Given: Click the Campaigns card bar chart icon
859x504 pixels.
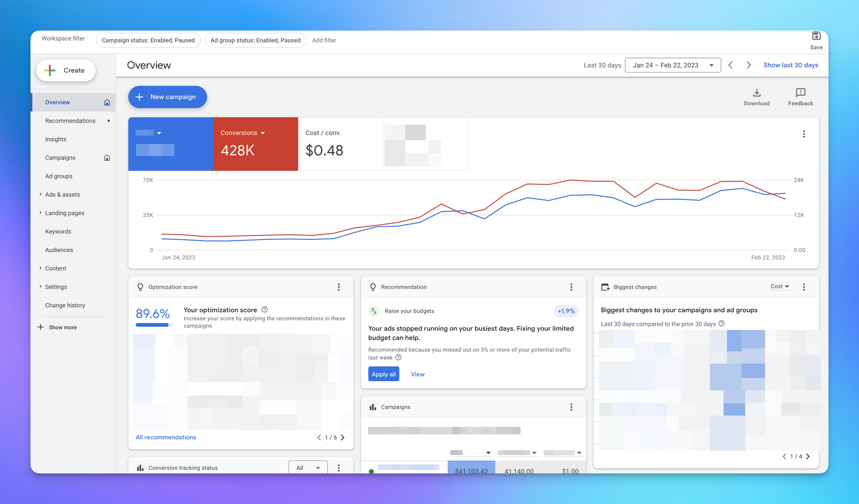Looking at the screenshot, I should pyautogui.click(x=373, y=407).
